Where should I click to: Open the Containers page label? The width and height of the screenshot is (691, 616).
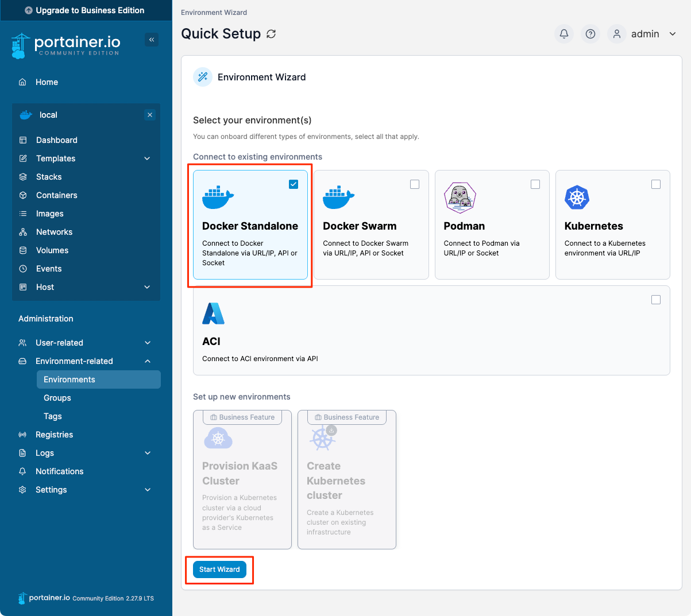point(57,195)
